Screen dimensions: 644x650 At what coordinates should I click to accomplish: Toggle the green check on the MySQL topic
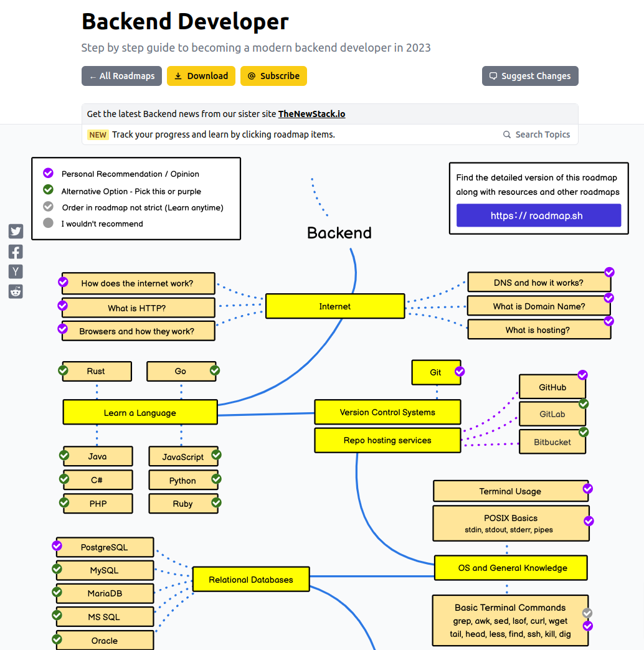(57, 569)
